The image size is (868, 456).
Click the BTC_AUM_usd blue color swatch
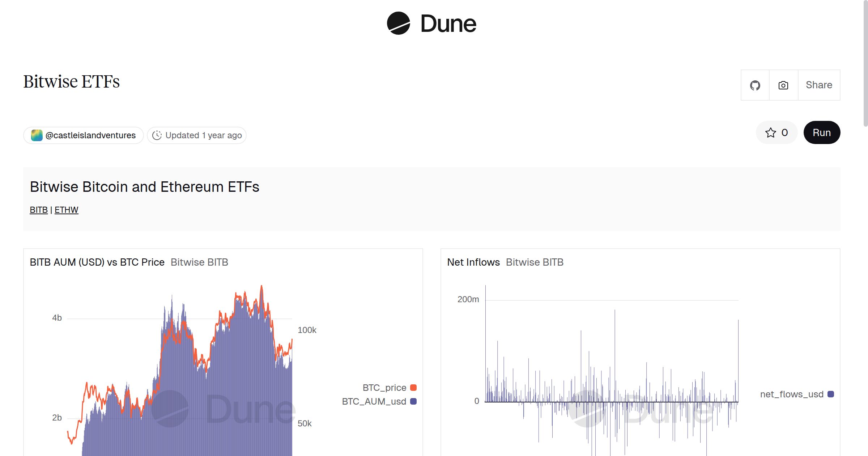tap(413, 401)
